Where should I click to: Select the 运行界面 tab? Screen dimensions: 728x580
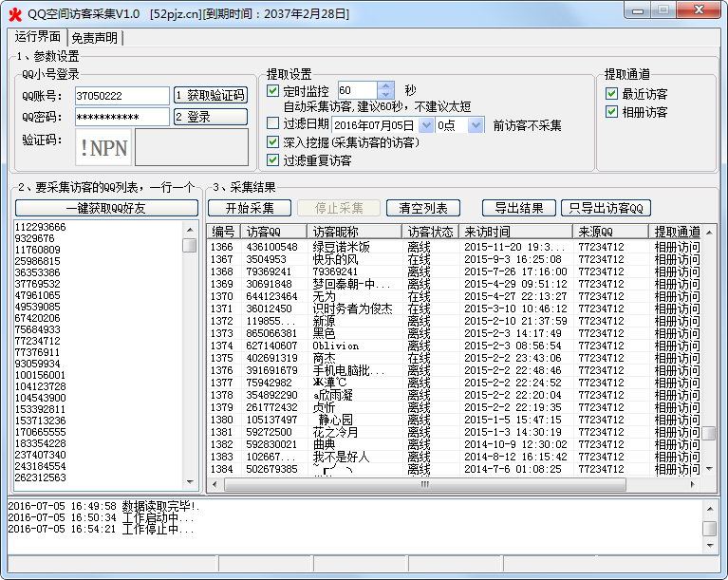pyautogui.click(x=38, y=37)
